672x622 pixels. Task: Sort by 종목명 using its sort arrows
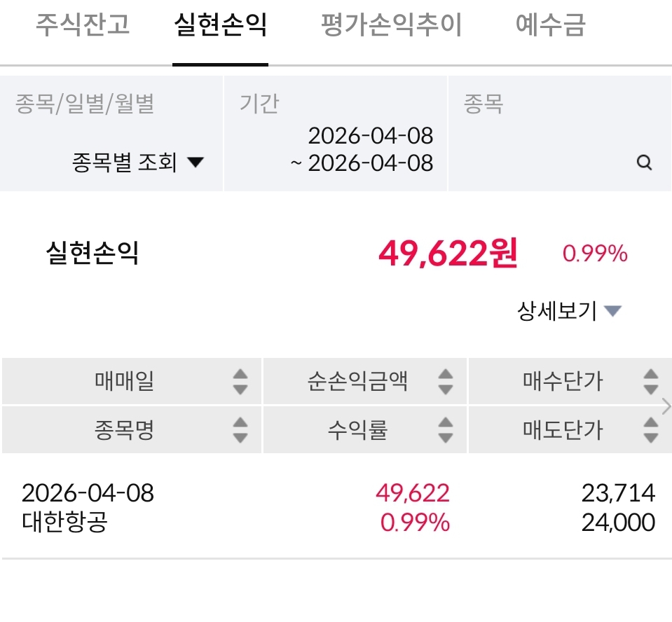[x=240, y=430]
